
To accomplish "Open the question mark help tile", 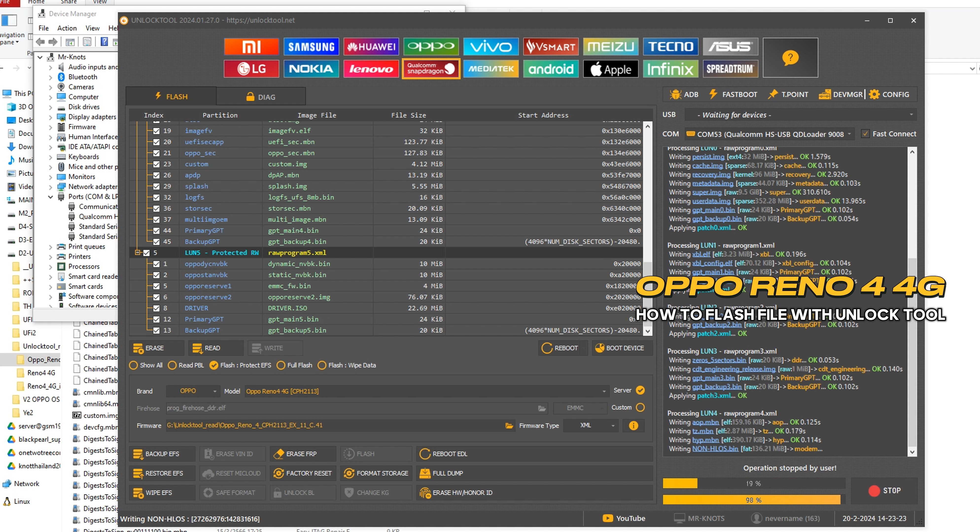I will coord(790,58).
